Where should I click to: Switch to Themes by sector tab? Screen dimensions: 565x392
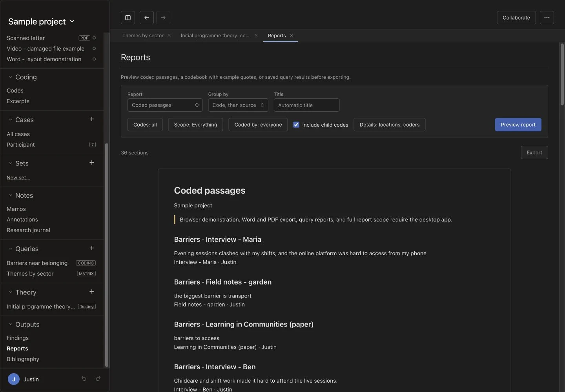143,36
